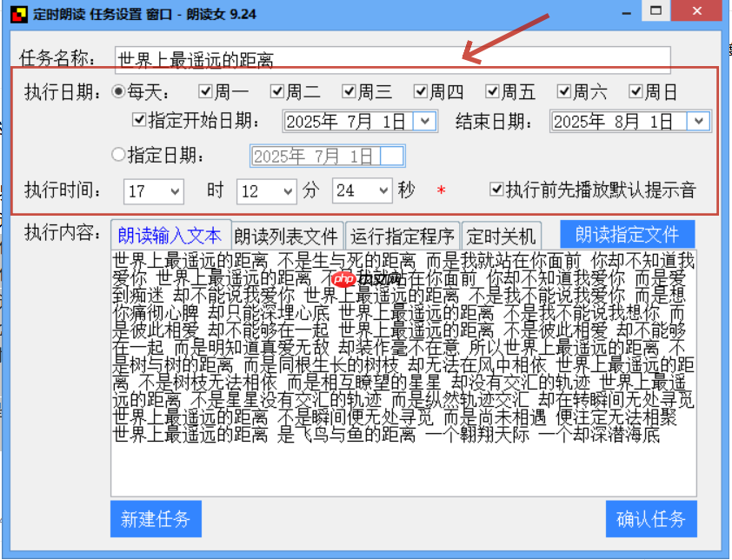This screenshot has height=560, width=732.
Task: Click the 朗读指定文件 button
Action: coord(628,235)
